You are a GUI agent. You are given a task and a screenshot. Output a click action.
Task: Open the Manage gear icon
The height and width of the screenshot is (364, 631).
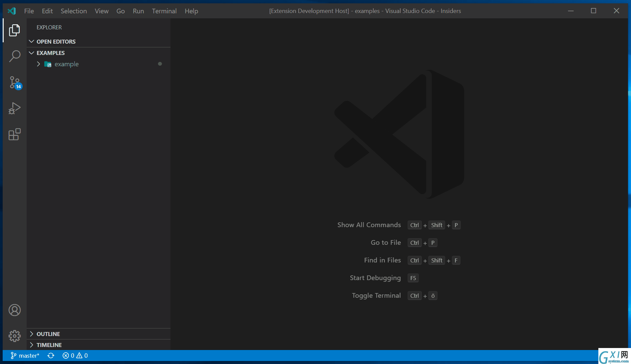coord(14,336)
